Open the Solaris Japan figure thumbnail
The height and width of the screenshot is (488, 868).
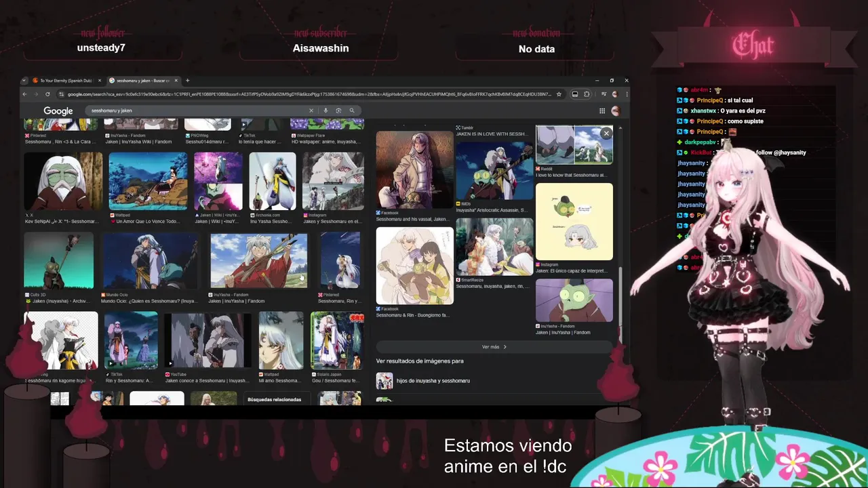[337, 340]
